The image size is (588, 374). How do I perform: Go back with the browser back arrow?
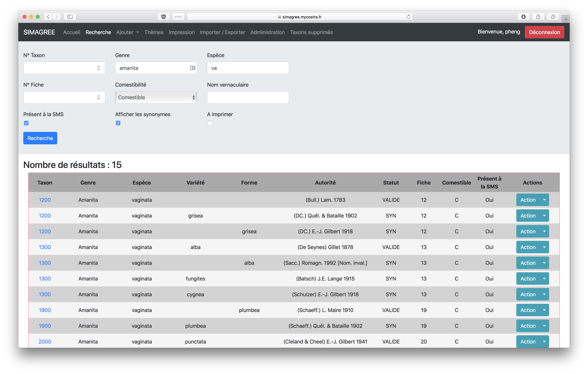(x=48, y=17)
